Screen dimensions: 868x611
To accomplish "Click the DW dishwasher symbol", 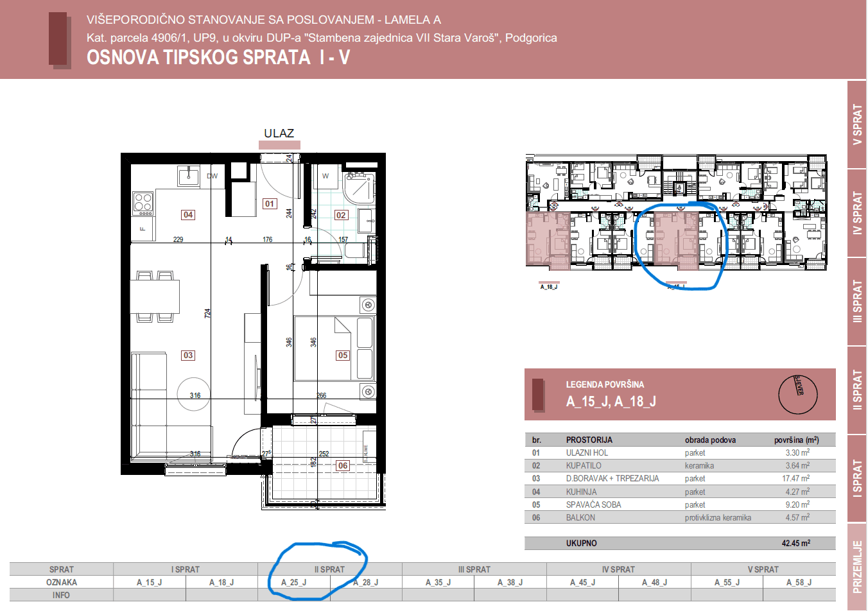I will pos(212,176).
